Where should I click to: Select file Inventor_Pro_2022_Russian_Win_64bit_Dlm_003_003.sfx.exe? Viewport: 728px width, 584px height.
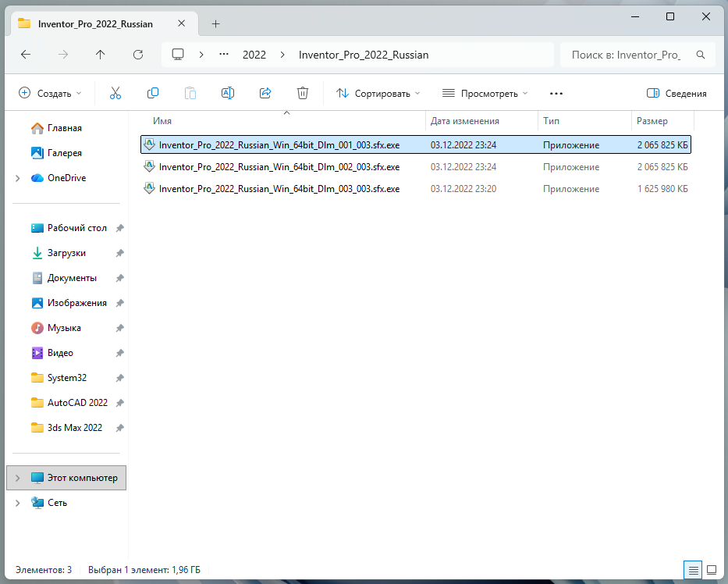tap(416, 188)
